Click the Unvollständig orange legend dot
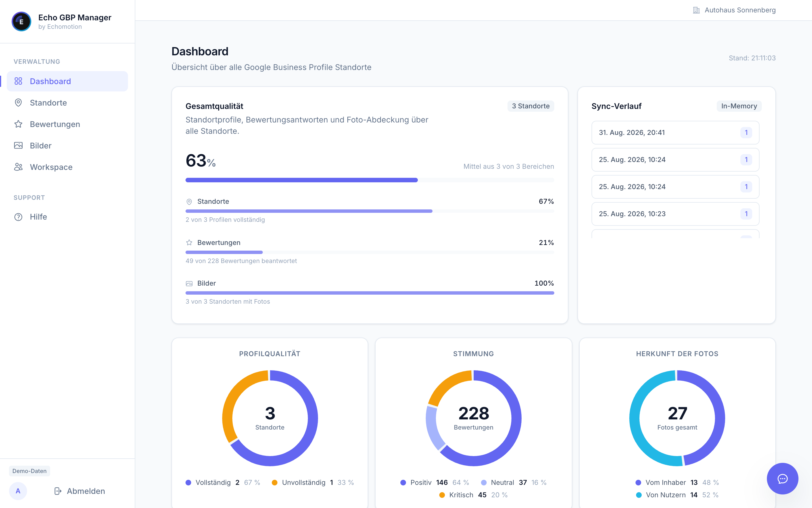This screenshot has height=508, width=812. pyautogui.click(x=274, y=483)
